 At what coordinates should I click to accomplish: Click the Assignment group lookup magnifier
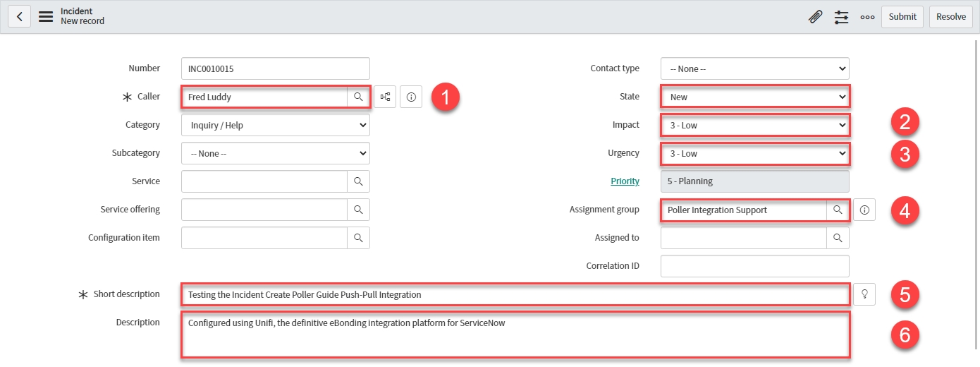pos(838,210)
